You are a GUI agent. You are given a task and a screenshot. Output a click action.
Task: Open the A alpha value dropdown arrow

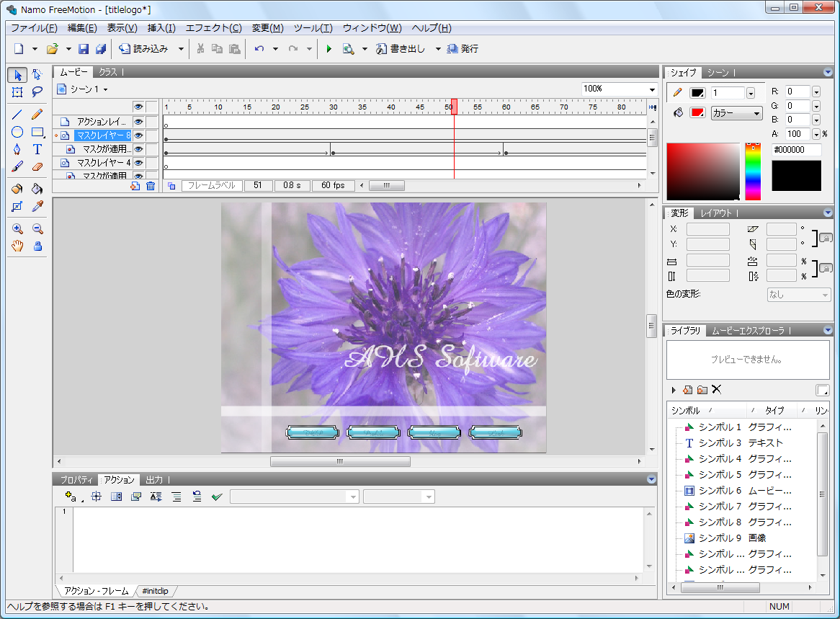[816, 134]
